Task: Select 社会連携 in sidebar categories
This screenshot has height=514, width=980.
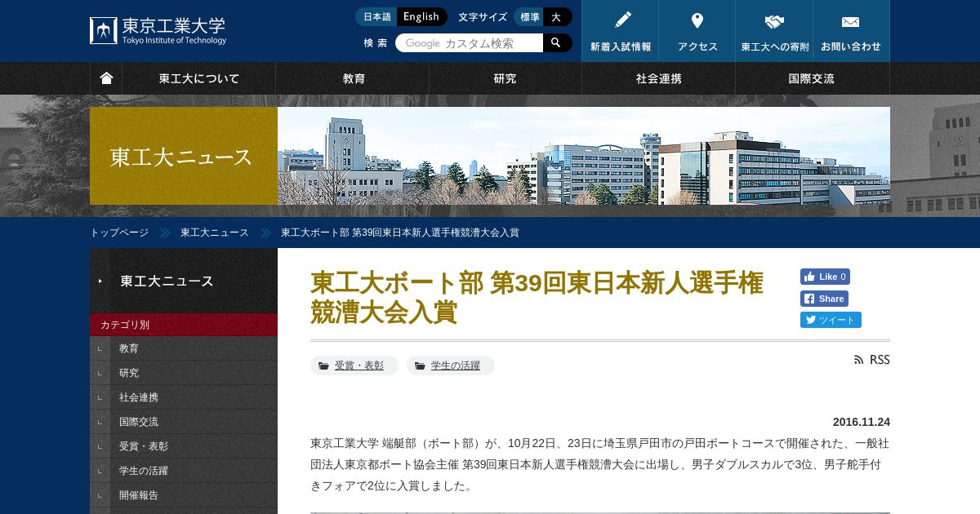Action: coord(184,397)
